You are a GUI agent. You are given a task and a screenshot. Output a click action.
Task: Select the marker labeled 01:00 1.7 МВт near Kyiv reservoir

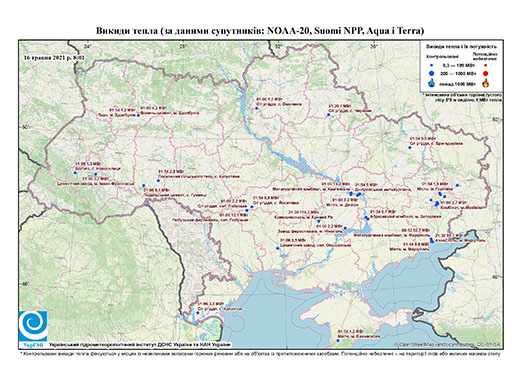click(256, 108)
